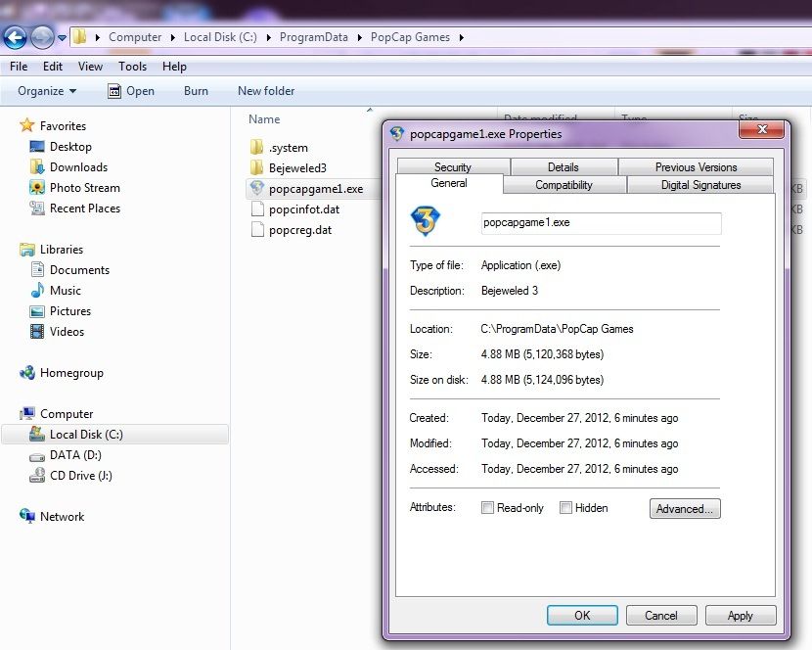Click the Pictures library icon

[37, 311]
